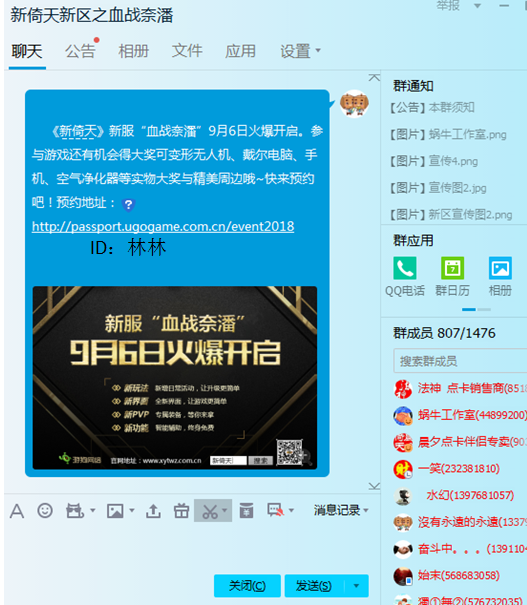Open the 消息记录 dropdown
This screenshot has height=605, width=527.
point(341,510)
